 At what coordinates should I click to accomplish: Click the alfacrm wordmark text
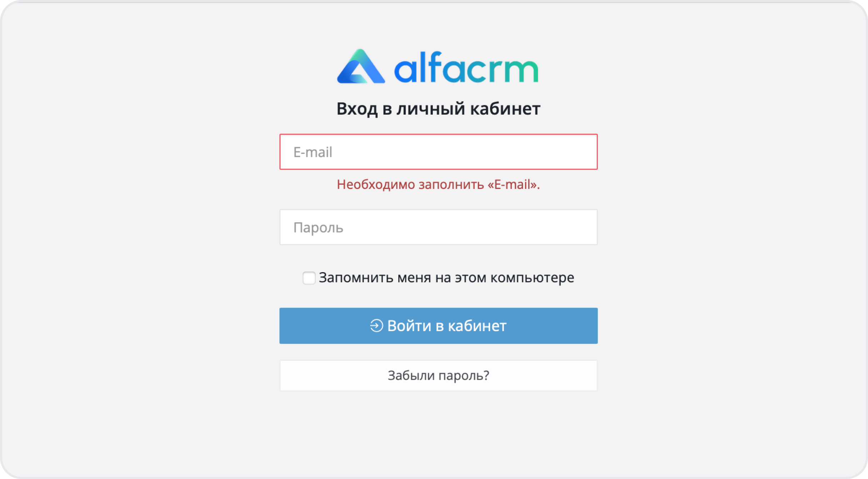pyautogui.click(x=466, y=67)
